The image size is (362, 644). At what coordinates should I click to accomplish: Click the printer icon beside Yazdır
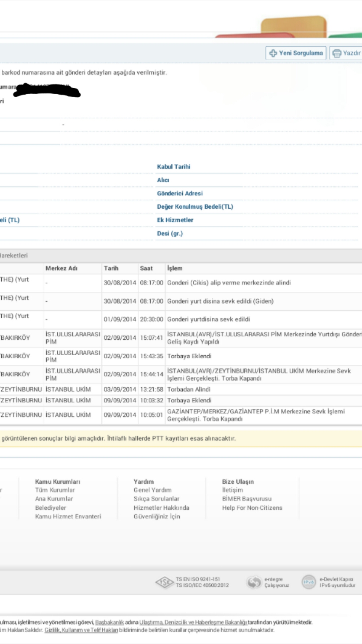[x=337, y=53]
